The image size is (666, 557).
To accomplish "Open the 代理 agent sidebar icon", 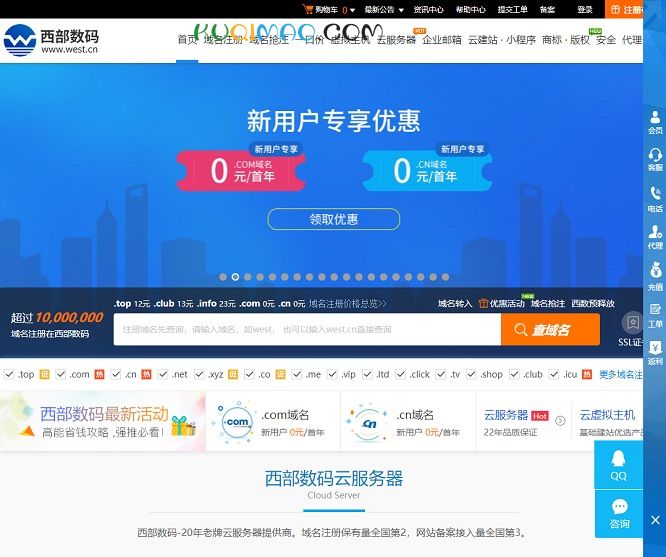I will pos(655,237).
